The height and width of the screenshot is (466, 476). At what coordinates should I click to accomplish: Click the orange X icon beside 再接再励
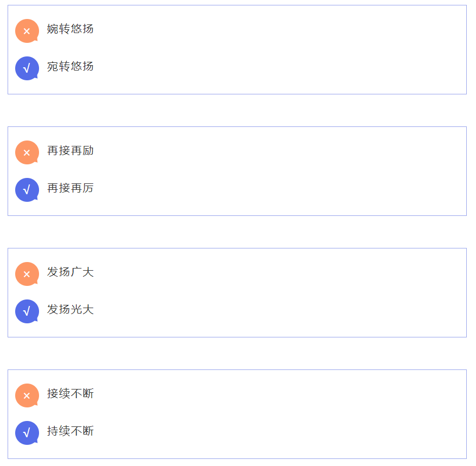(x=27, y=152)
